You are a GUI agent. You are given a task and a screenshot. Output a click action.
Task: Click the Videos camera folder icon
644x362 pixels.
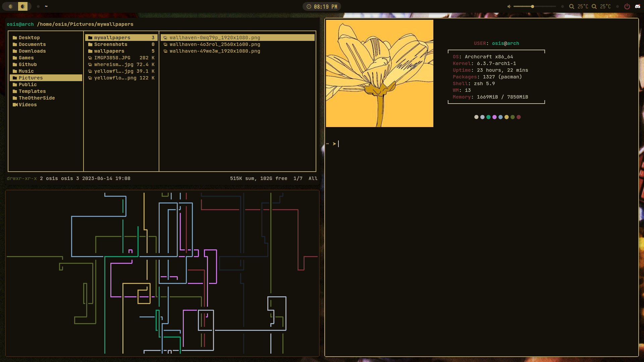(15, 105)
